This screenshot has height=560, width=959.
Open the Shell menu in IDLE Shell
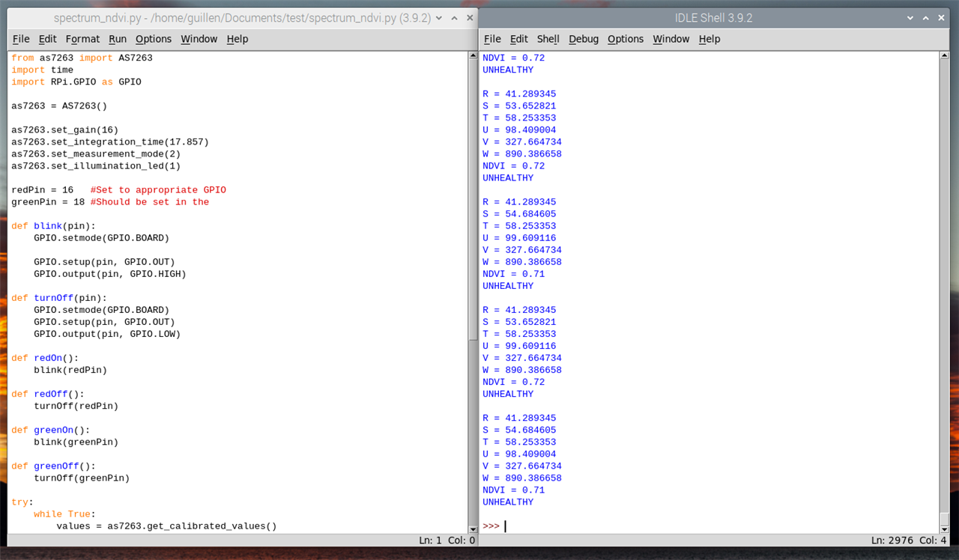click(548, 39)
